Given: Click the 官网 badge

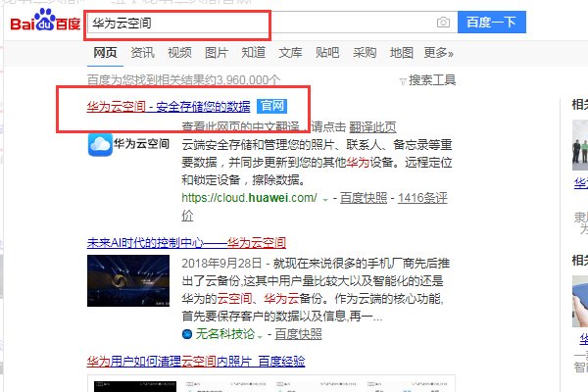Looking at the screenshot, I should (x=272, y=106).
